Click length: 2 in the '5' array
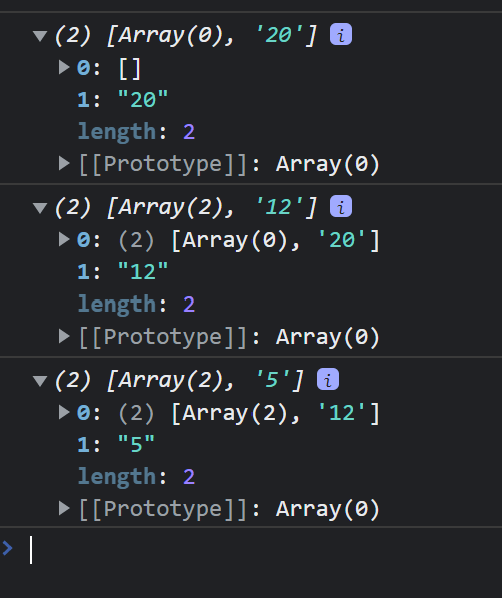This screenshot has height=598, width=502. pos(136,477)
